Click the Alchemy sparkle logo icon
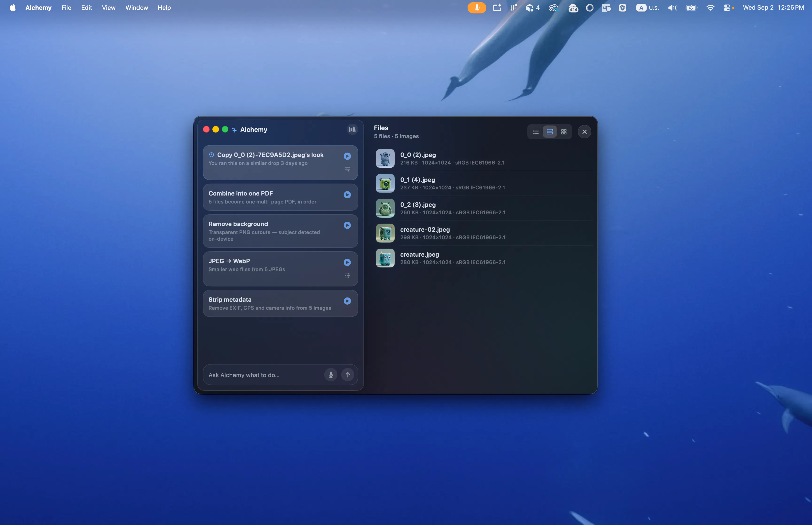This screenshot has width=812, height=525. click(x=234, y=129)
